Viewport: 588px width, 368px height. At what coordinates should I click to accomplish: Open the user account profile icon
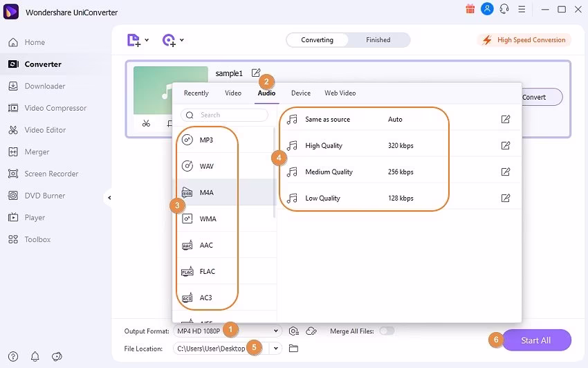click(x=487, y=9)
